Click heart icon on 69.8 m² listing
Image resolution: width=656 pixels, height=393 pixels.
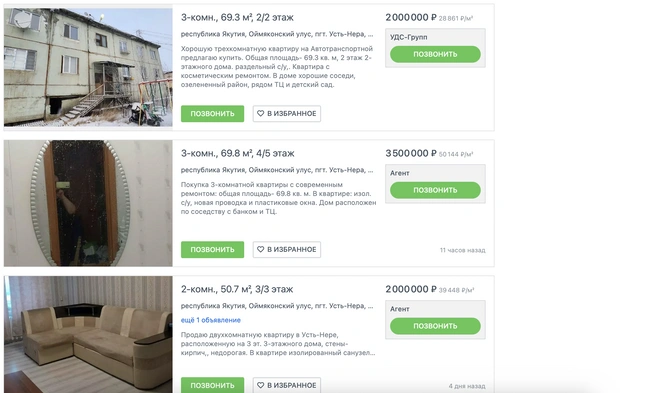point(260,249)
